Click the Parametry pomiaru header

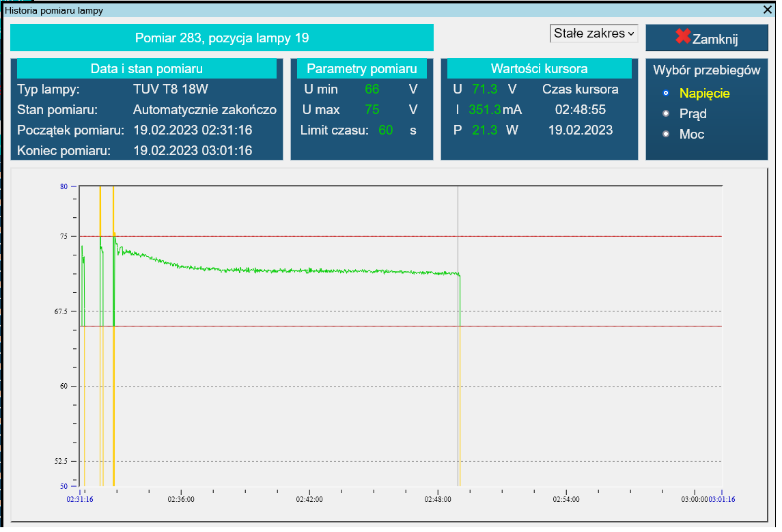[x=361, y=68]
